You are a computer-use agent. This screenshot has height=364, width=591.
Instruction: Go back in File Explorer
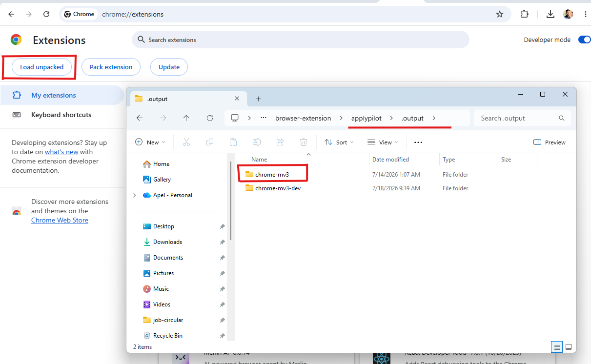[140, 118]
